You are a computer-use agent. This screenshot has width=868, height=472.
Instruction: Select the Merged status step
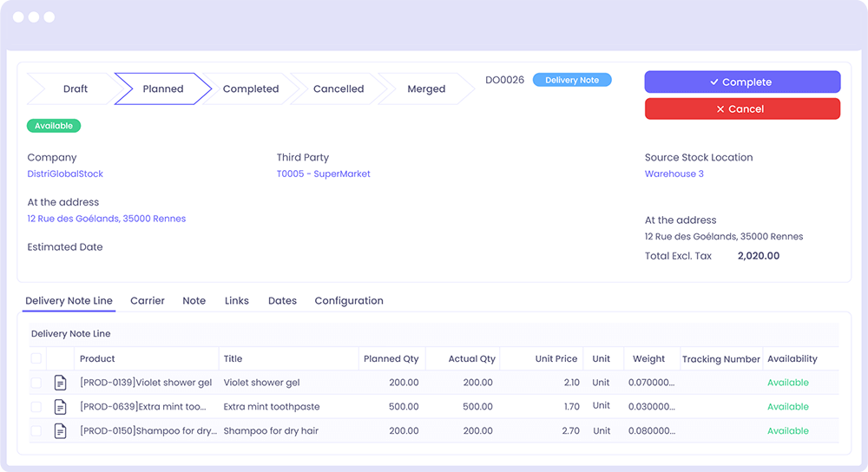(426, 88)
